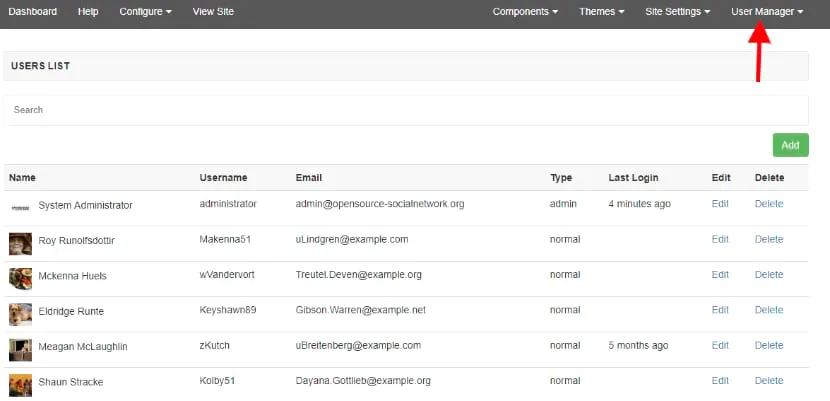This screenshot has height=401, width=830.
Task: Click the USERS LIST heading
Action: pyautogui.click(x=40, y=66)
